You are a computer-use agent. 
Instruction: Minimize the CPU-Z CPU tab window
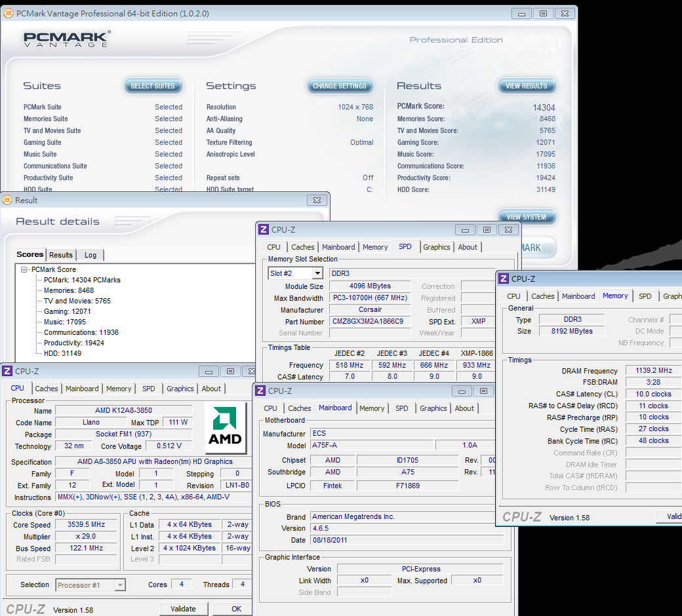coord(209,372)
